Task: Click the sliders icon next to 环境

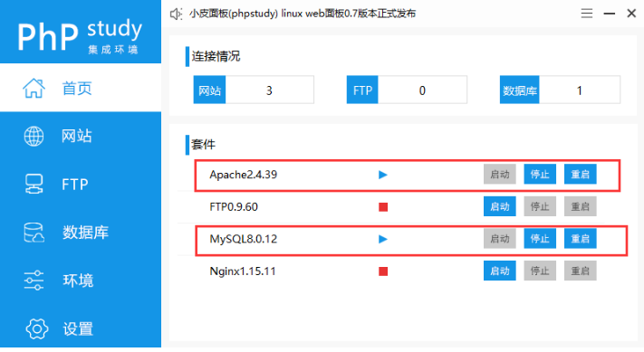Action: coord(34,281)
